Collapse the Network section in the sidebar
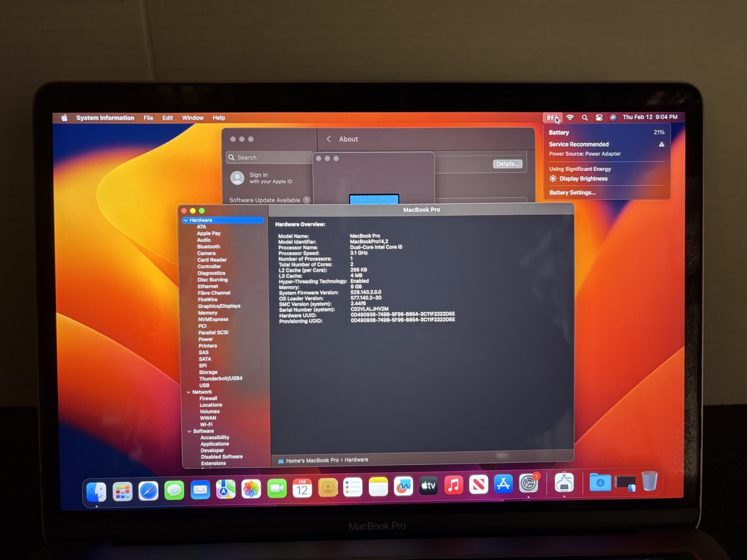747x560 pixels. 189,392
